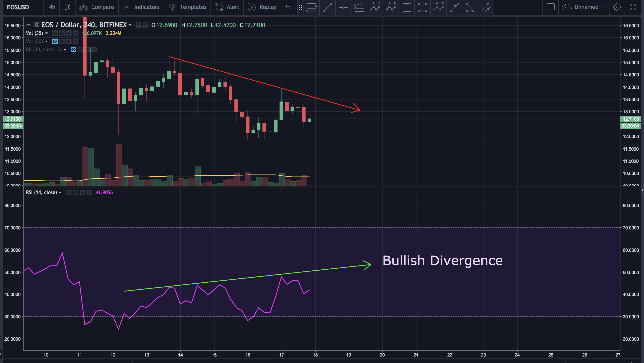Start bar Replay mode
644x363 pixels.
(262, 7)
